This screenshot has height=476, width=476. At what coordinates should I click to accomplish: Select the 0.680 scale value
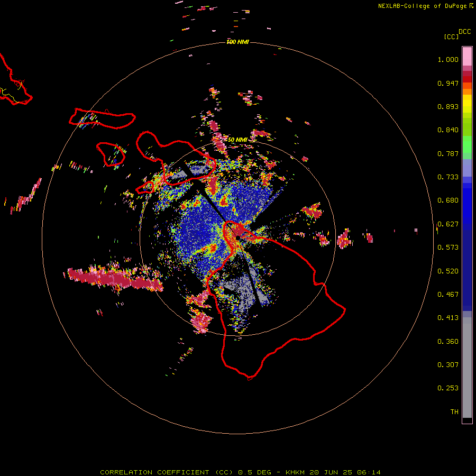coord(448,200)
